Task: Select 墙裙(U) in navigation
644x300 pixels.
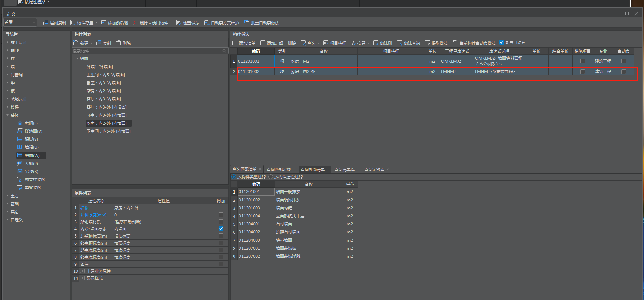Action: click(x=28, y=147)
